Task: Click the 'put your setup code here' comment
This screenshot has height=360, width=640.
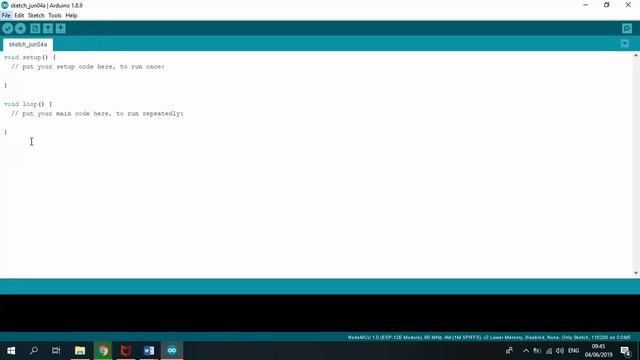Action: coord(88,67)
